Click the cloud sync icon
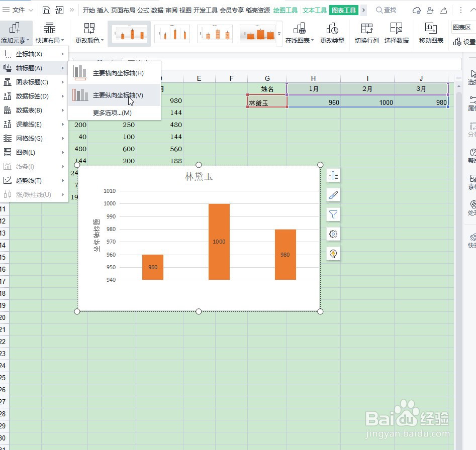 tap(417, 11)
